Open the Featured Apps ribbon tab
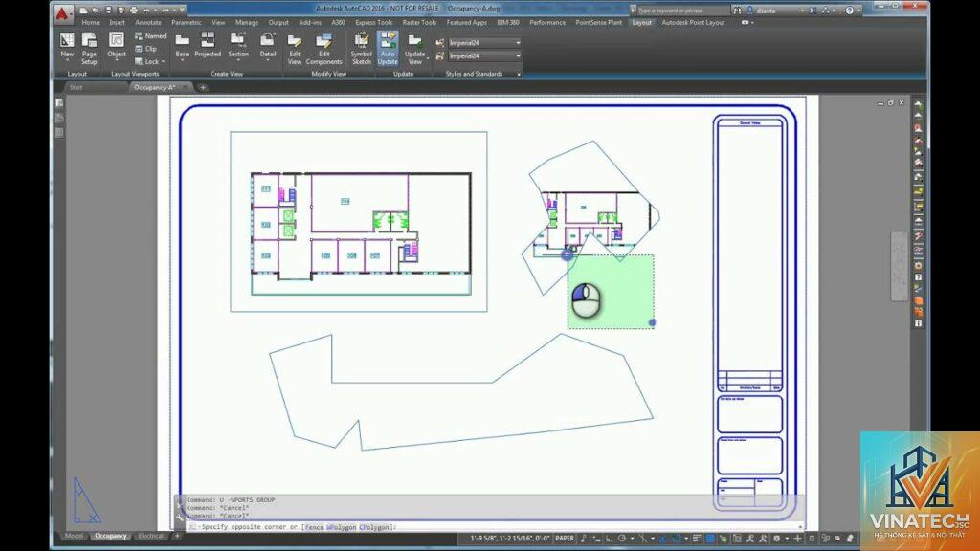Viewport: 980px width, 551px height. click(x=467, y=23)
